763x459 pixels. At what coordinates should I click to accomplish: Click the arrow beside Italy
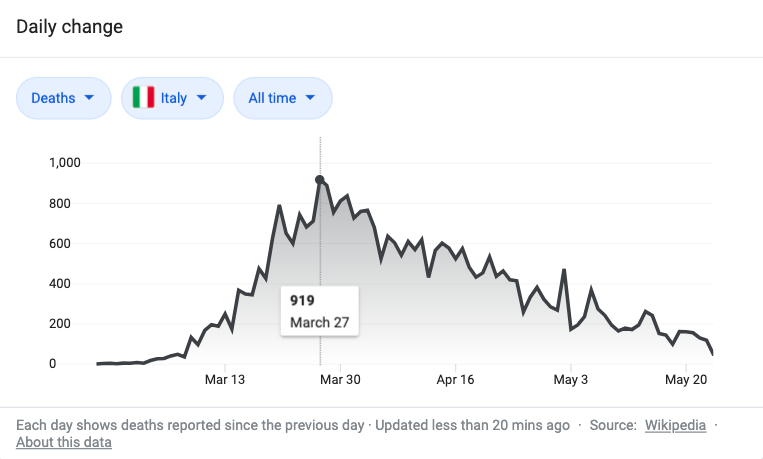pos(202,98)
